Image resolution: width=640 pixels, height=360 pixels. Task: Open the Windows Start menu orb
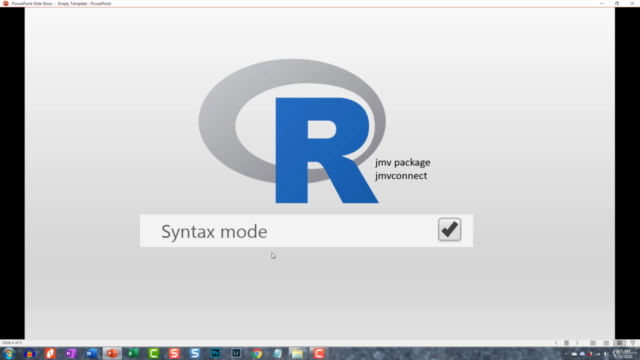9,353
